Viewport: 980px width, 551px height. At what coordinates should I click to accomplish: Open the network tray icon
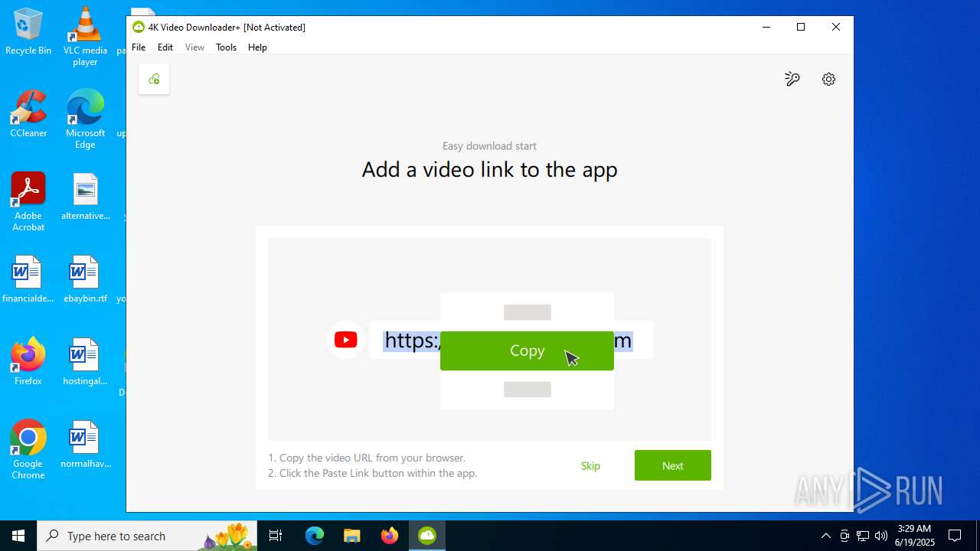tap(863, 536)
